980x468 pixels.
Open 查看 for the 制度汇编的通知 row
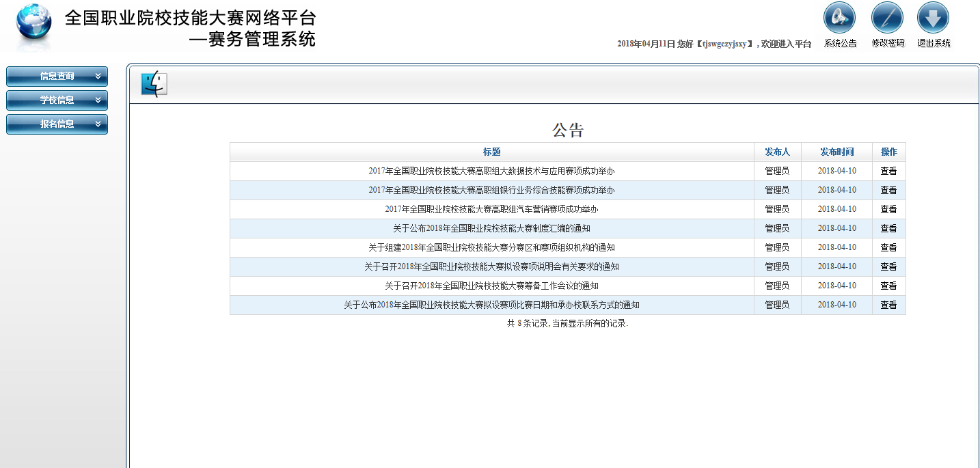click(888, 229)
